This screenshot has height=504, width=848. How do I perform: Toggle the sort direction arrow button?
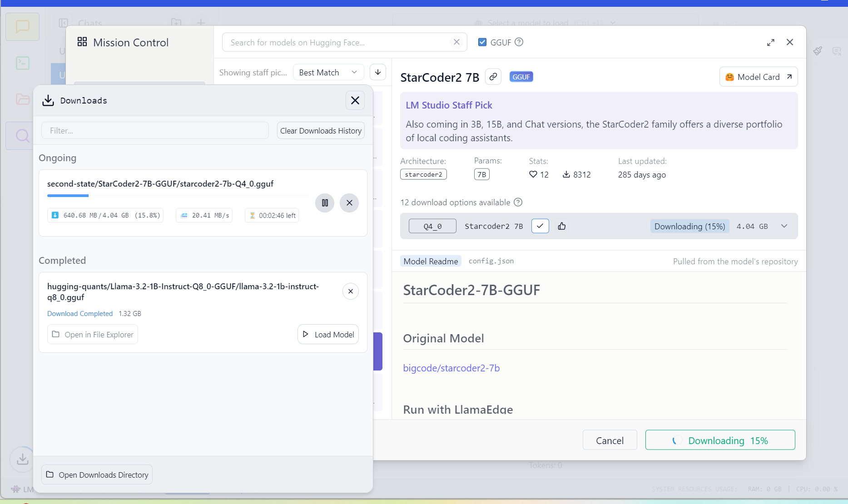378,72
